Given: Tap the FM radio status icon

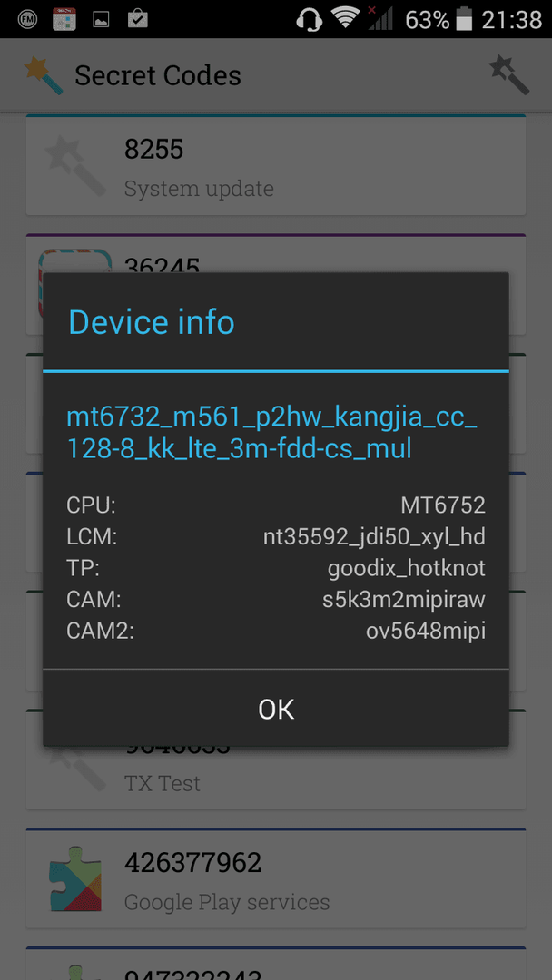Looking at the screenshot, I should pyautogui.click(x=27, y=20).
